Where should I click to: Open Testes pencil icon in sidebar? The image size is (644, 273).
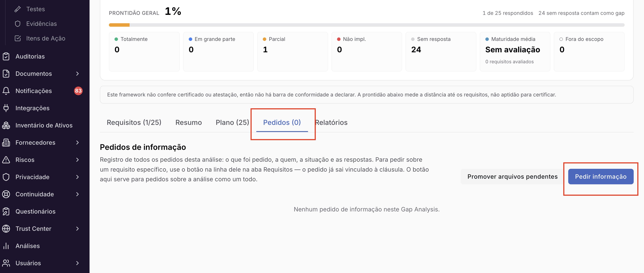(17, 9)
